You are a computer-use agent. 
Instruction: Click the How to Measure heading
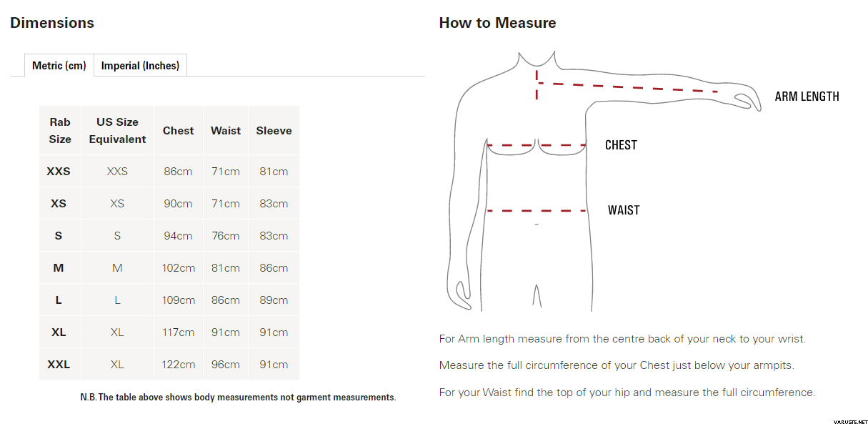pos(497,23)
